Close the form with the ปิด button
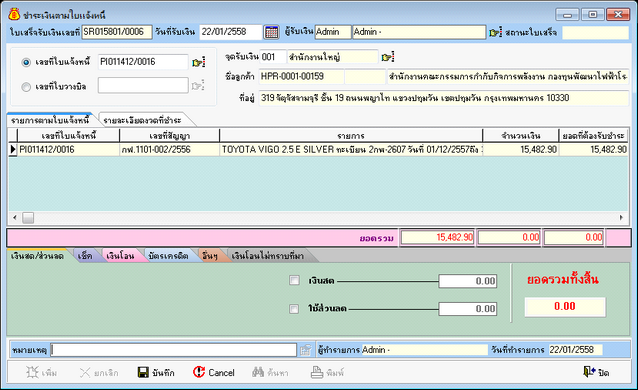 pyautogui.click(x=596, y=372)
